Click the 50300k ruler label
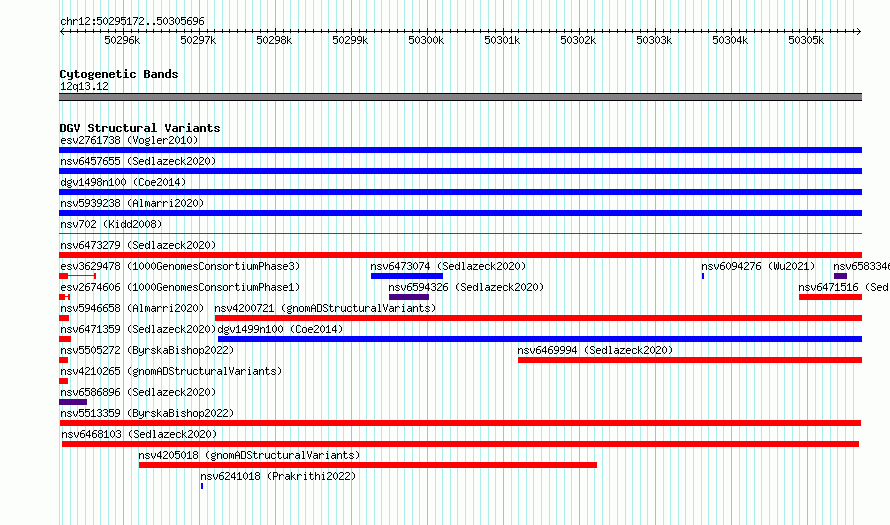This screenshot has height=525, width=890. pos(426,40)
